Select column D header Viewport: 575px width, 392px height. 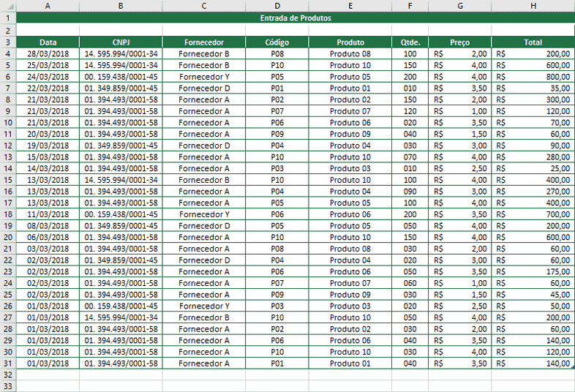(x=277, y=6)
